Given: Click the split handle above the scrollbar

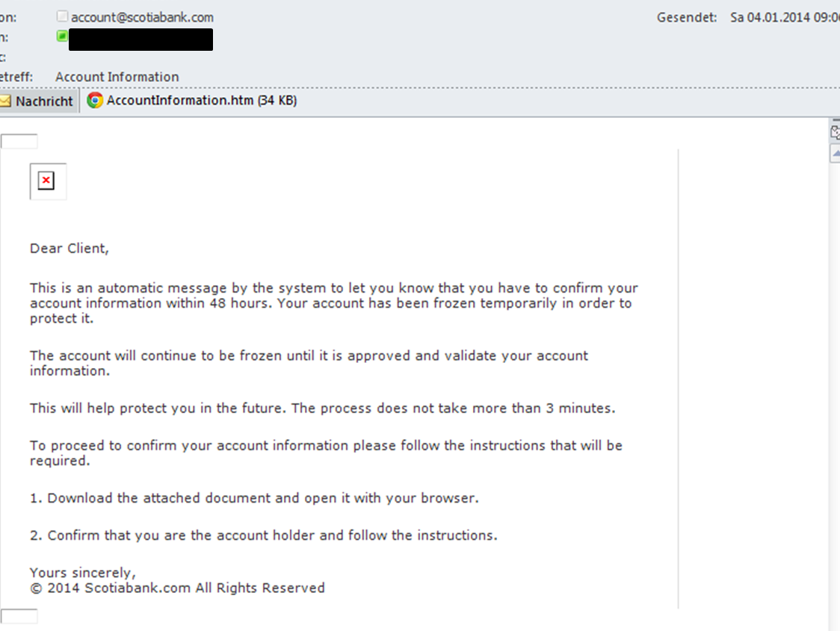Looking at the screenshot, I should click(x=836, y=121).
